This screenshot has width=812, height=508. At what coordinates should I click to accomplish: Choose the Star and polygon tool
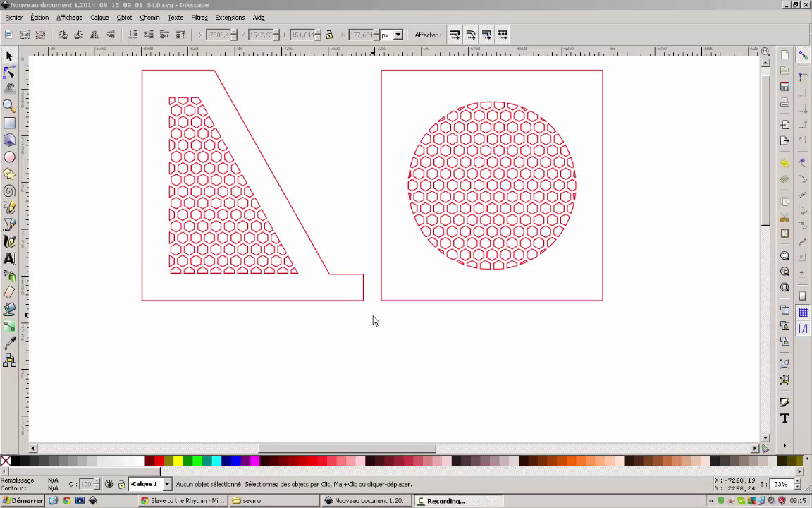[x=9, y=174]
